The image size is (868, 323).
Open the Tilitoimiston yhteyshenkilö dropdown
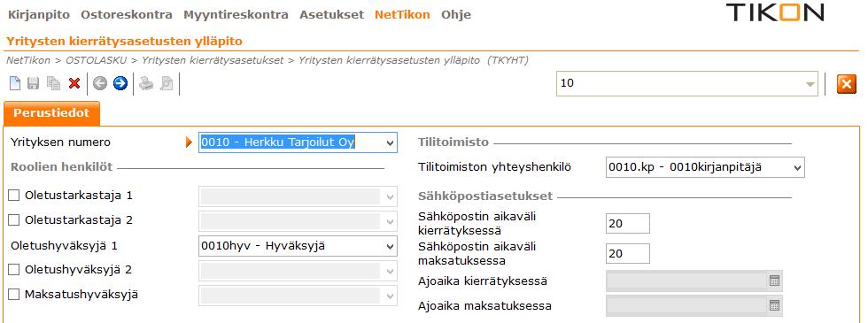(x=797, y=167)
